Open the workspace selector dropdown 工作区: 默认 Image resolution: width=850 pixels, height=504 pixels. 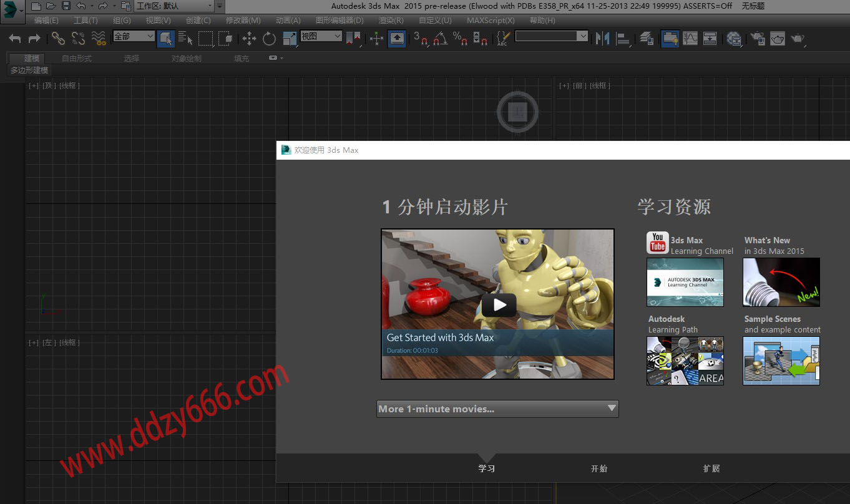click(x=174, y=6)
